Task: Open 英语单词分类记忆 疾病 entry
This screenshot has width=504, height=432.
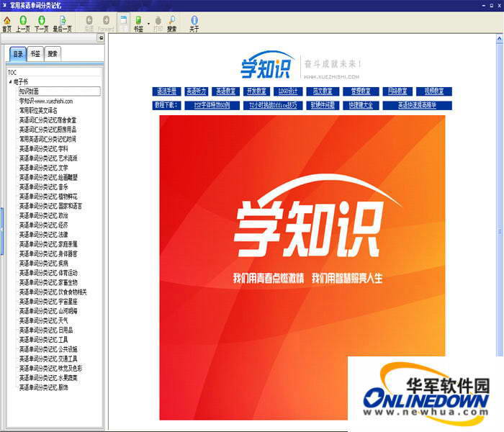Action: click(x=43, y=264)
